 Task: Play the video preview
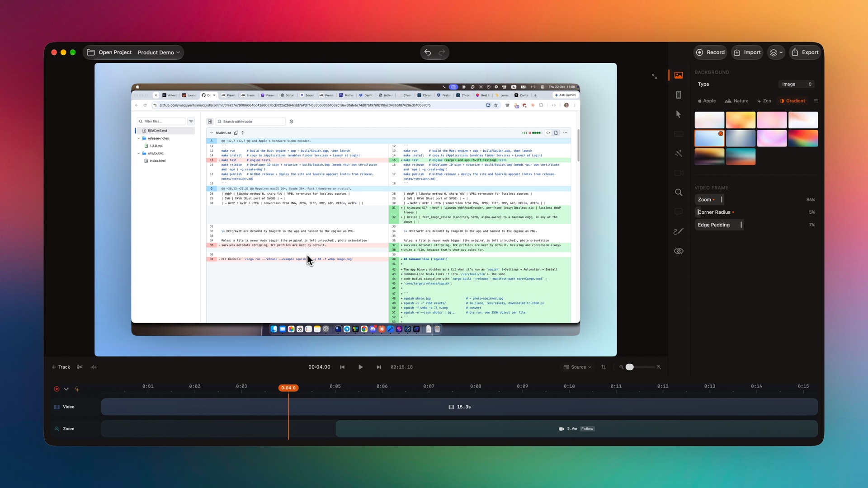[360, 367]
